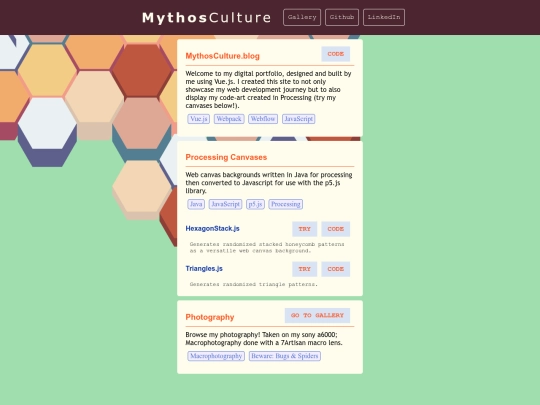Click JavaScript tag in Processing Canvases card
The height and width of the screenshot is (405, 540).
click(x=226, y=204)
